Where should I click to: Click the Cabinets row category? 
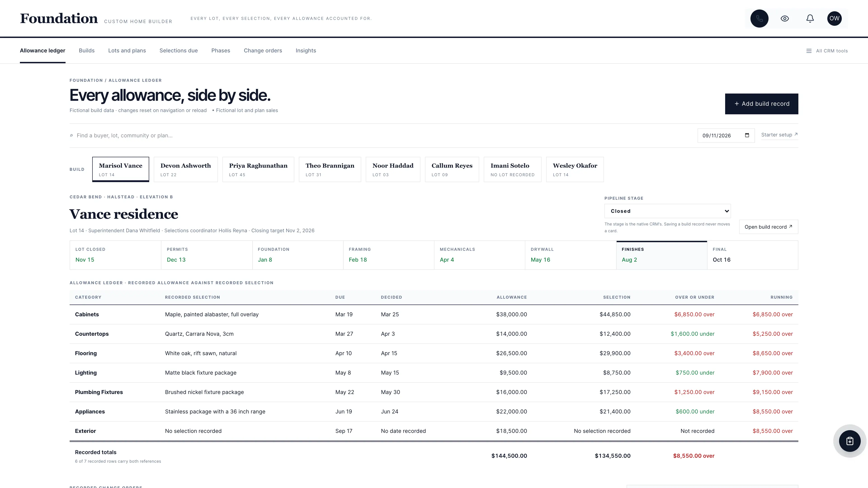(87, 314)
